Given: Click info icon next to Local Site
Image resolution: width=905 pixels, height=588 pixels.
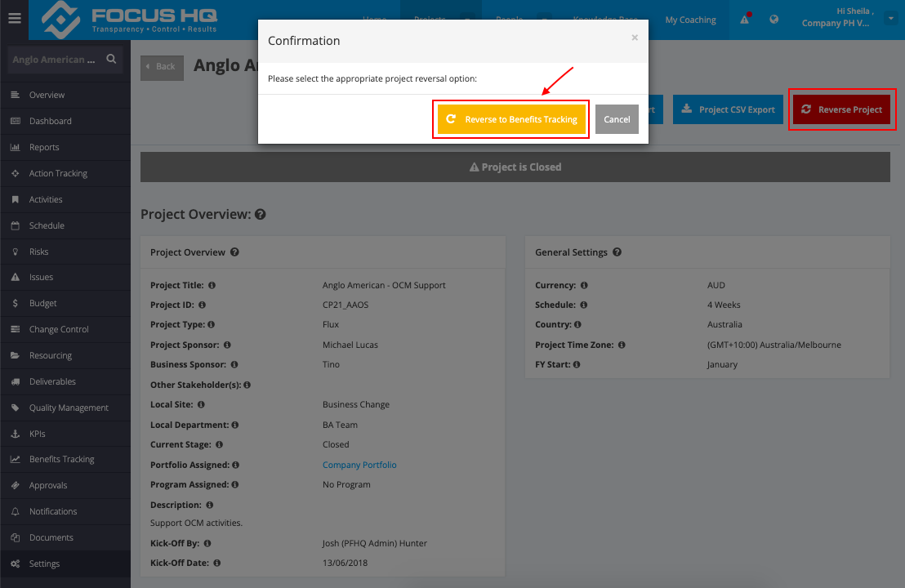Looking at the screenshot, I should point(201,404).
